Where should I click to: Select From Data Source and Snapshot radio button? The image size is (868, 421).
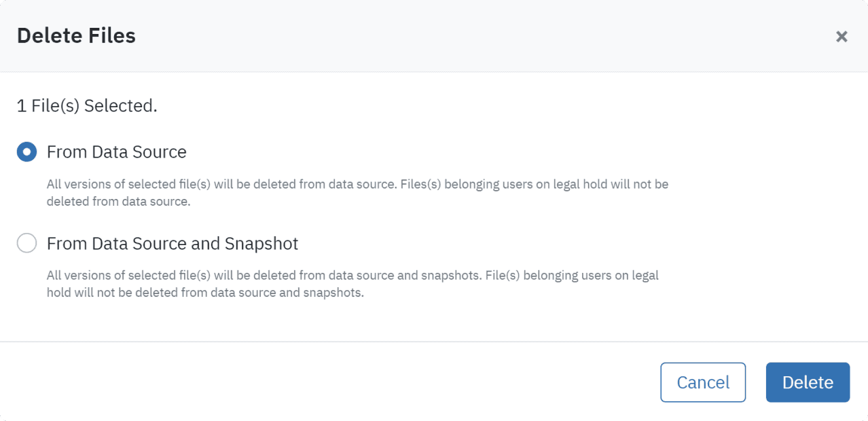[26, 243]
